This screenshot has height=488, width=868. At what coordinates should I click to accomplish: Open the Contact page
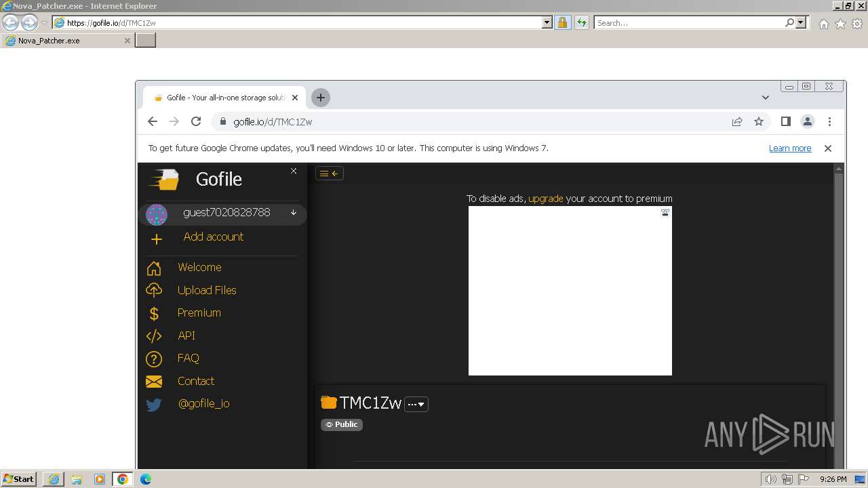[x=195, y=381]
